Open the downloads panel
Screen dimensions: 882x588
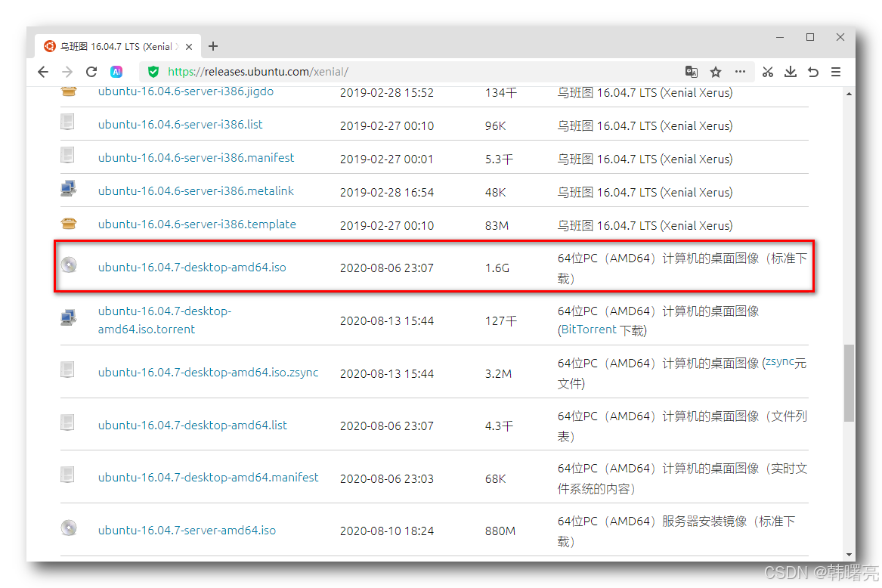coord(791,72)
